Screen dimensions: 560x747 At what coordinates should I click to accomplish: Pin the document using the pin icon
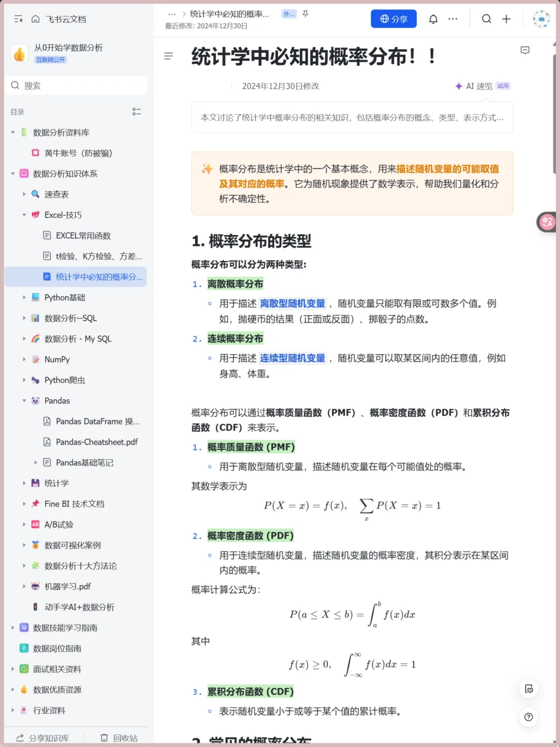[305, 14]
